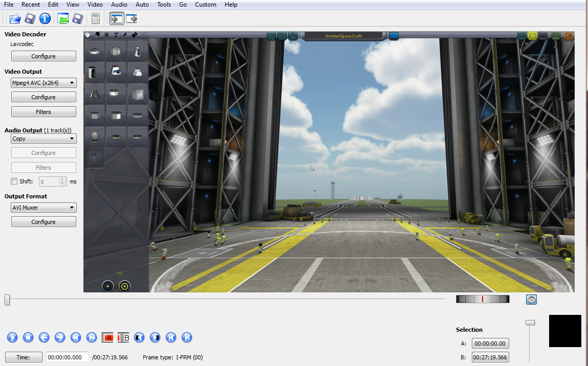Click the timeline seek slider handle

[x=7, y=300]
